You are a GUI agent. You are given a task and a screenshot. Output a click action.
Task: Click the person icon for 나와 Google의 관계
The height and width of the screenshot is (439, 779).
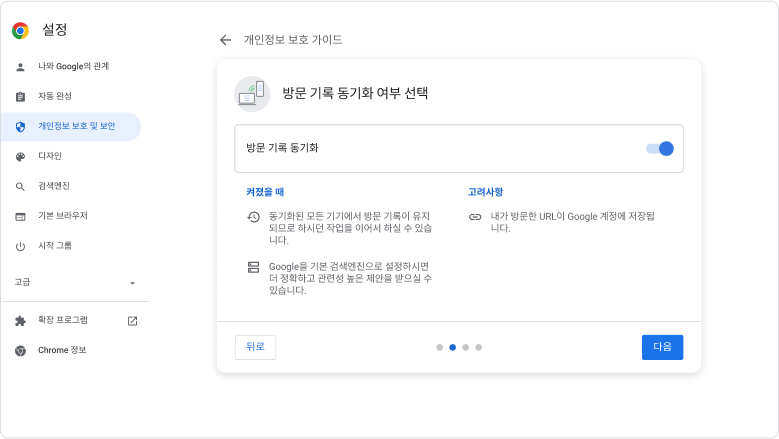coord(20,67)
